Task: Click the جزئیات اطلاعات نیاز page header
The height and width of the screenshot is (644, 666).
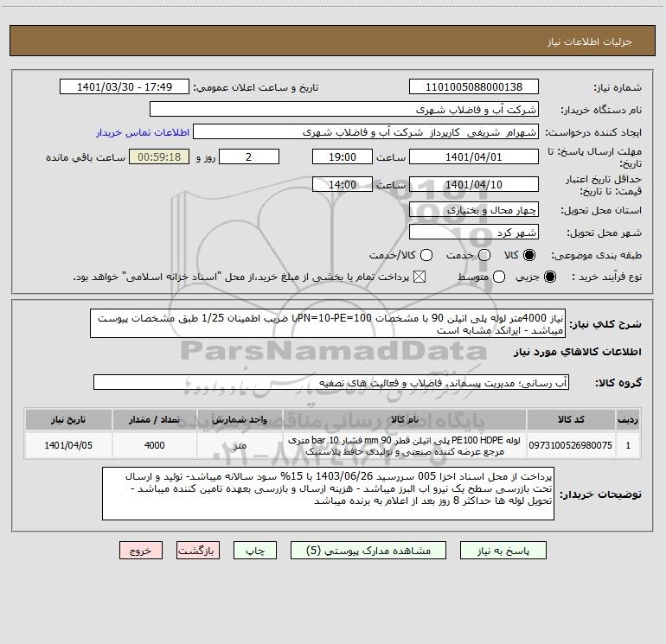Action: tap(590, 41)
